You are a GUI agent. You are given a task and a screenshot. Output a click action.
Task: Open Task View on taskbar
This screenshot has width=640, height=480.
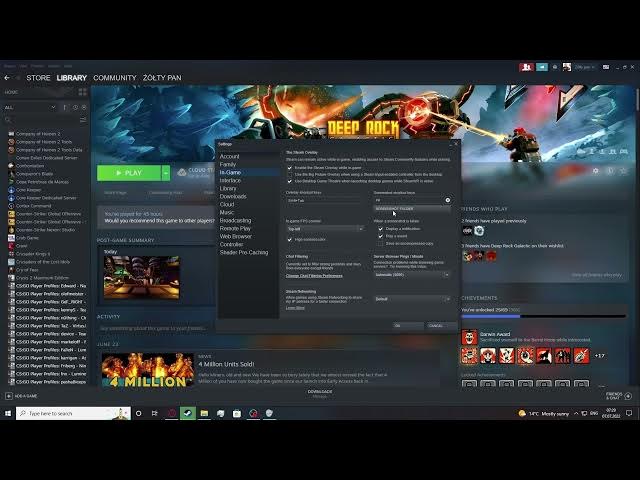pyautogui.click(x=155, y=413)
